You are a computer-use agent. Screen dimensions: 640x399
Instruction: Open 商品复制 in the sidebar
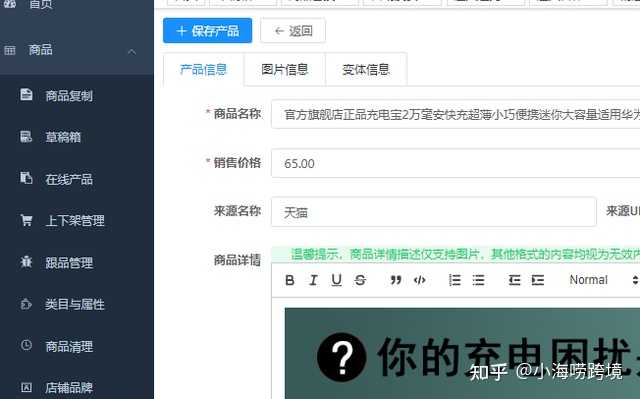pos(69,96)
